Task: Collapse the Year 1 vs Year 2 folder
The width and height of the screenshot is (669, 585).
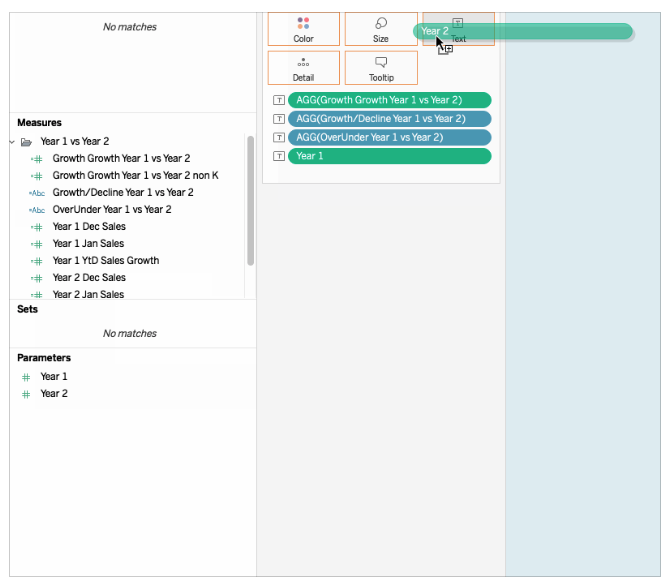Action: coord(12,142)
